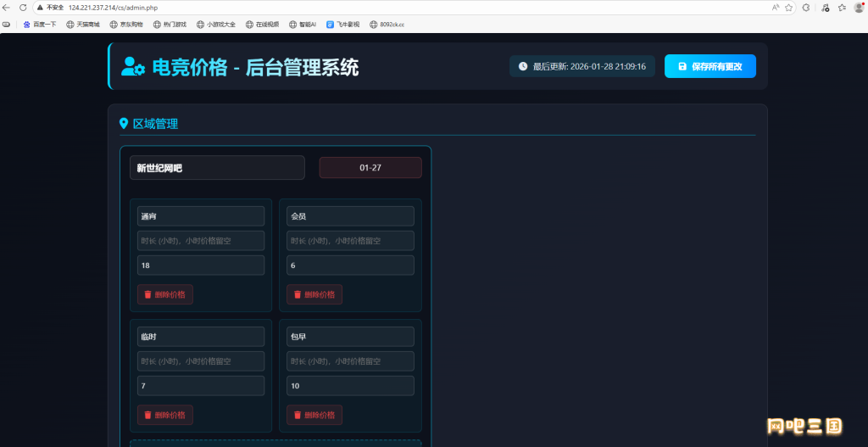Click the price field showing 10
The height and width of the screenshot is (447, 868).
click(350, 386)
